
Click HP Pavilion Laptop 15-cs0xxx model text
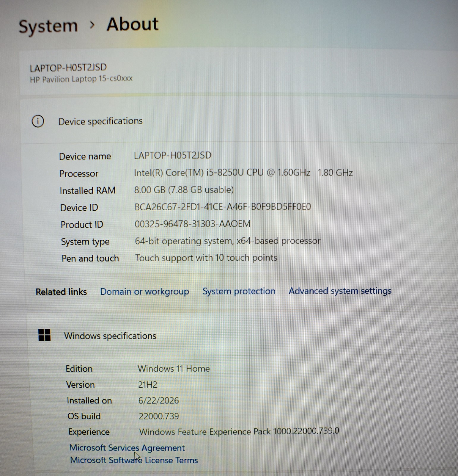[x=81, y=79]
